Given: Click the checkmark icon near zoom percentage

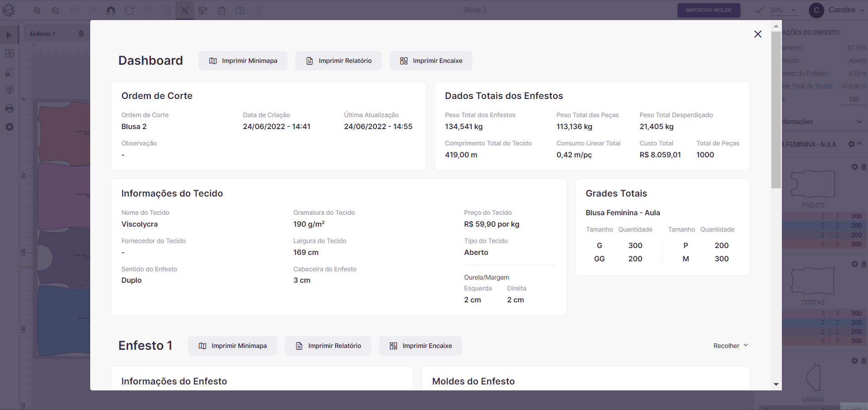Looking at the screenshot, I should 759,10.
